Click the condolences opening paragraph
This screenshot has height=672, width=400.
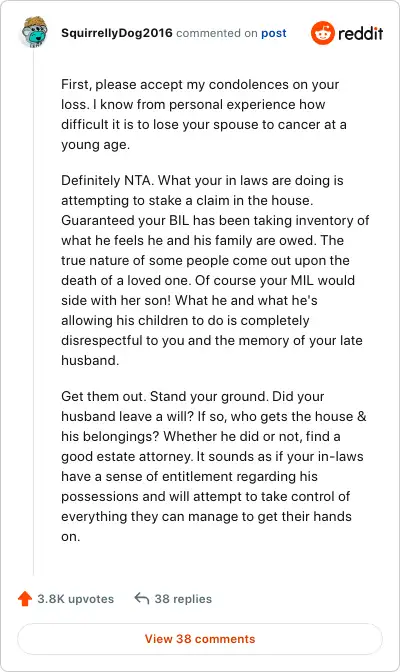[204, 114]
